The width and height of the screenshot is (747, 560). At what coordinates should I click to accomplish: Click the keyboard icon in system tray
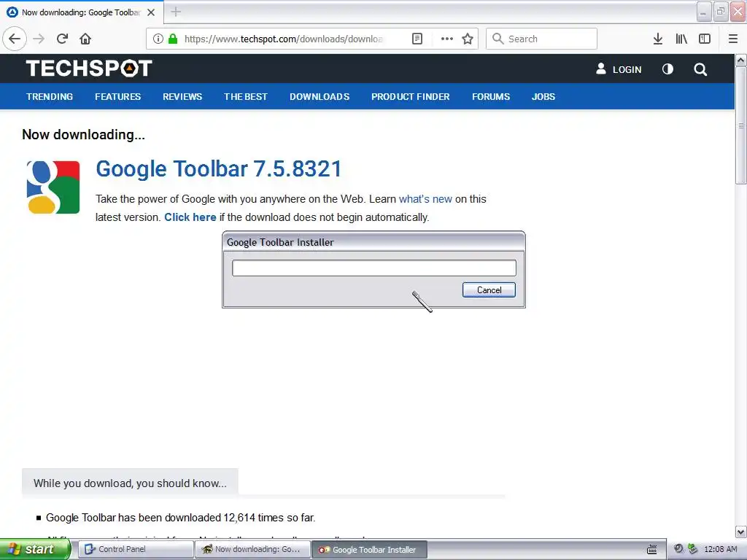[652, 550]
